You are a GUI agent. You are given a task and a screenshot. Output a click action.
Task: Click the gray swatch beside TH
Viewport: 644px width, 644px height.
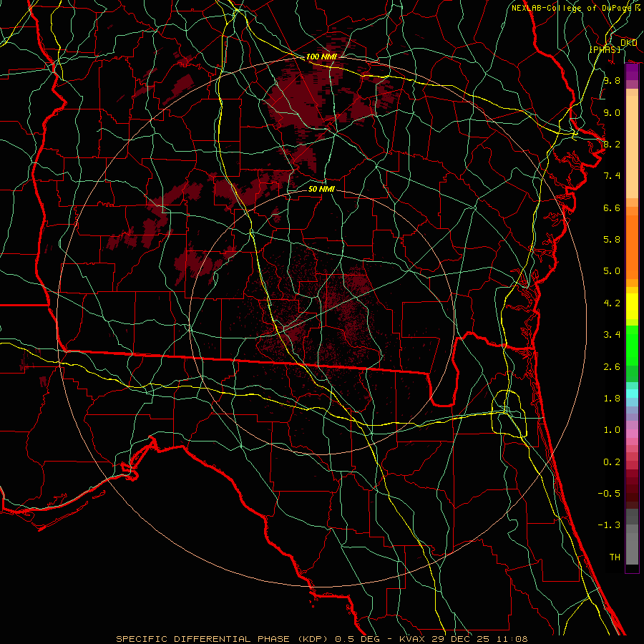tap(632, 557)
